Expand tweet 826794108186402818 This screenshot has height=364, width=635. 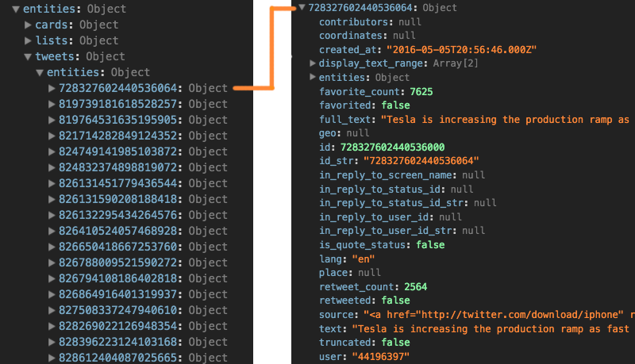coord(52,278)
